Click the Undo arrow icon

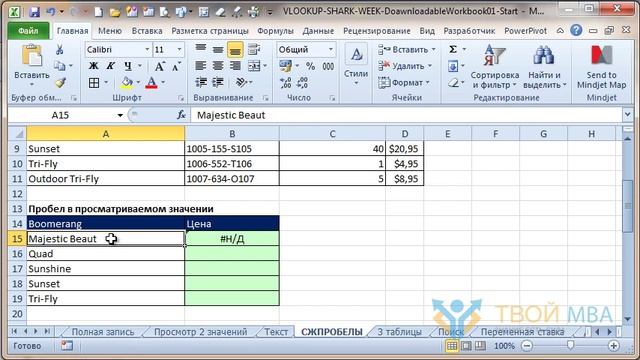click(x=51, y=11)
